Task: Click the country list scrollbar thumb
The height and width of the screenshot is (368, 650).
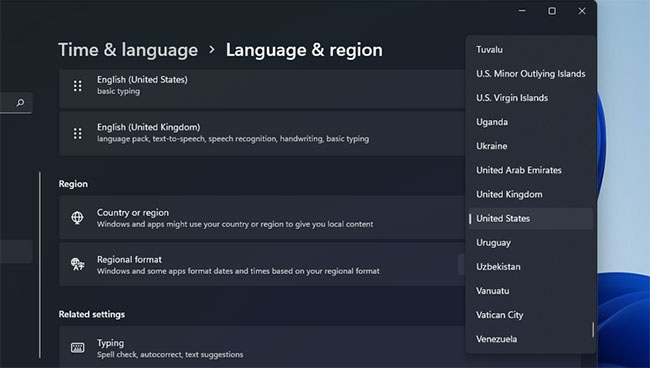Action: (593, 330)
